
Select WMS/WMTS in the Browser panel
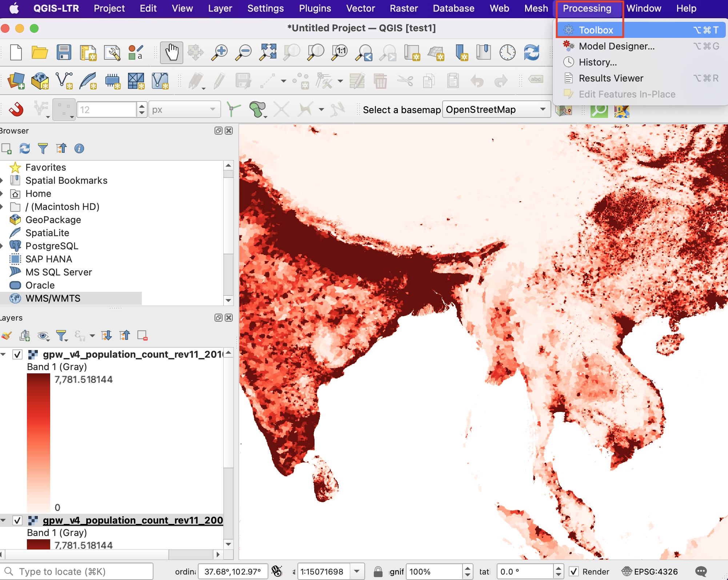(53, 298)
